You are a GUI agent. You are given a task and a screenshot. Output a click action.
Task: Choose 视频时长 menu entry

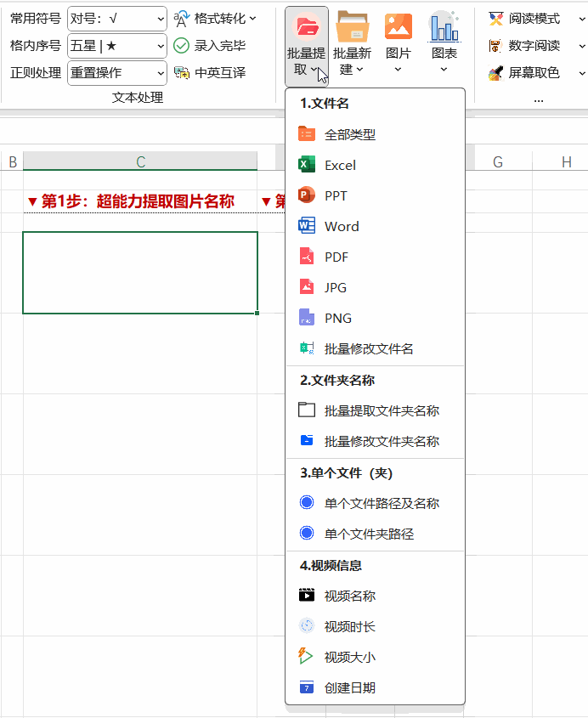coord(375,626)
